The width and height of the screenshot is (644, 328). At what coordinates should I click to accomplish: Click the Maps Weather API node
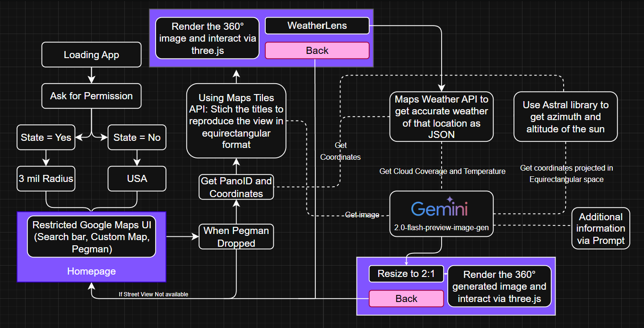click(x=441, y=117)
